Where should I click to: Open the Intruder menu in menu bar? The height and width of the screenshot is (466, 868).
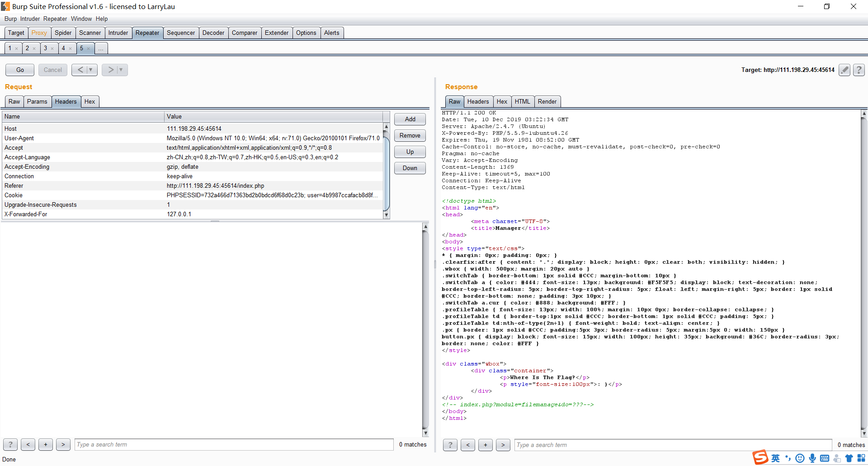click(x=30, y=19)
